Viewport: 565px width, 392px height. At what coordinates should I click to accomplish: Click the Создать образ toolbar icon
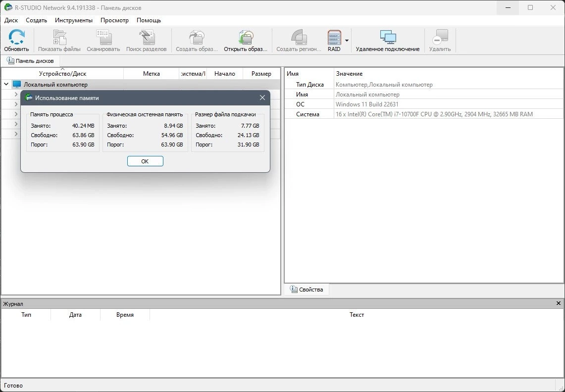pos(197,37)
